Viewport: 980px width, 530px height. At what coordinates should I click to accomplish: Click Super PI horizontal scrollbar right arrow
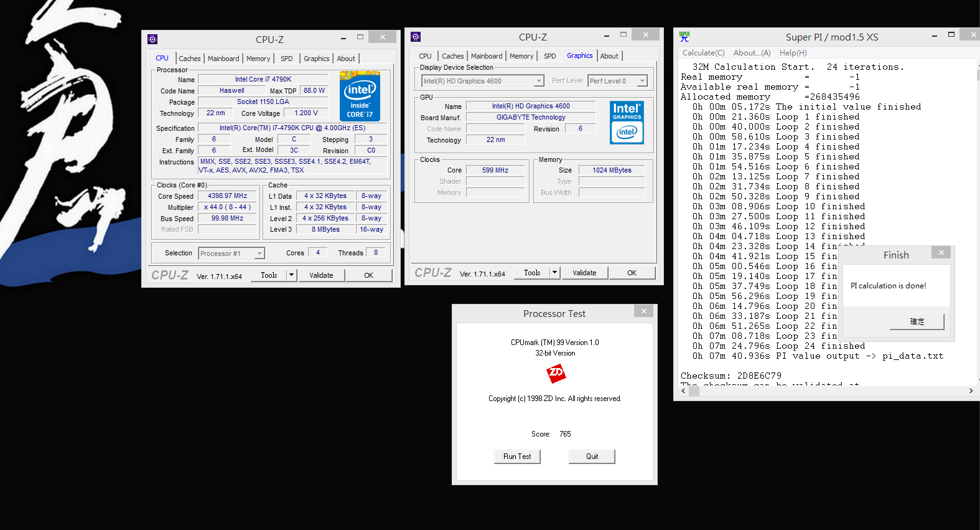coord(971,391)
